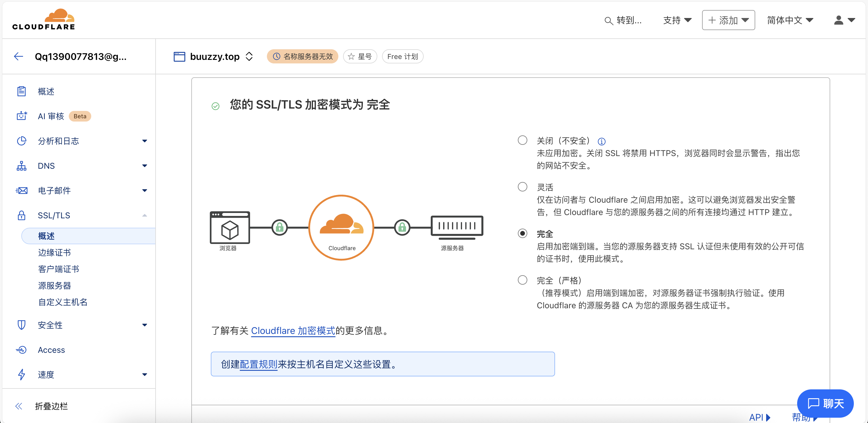The image size is (868, 423).
Task: Click the padlock between browser and Cloudflare
Action: [x=280, y=228]
